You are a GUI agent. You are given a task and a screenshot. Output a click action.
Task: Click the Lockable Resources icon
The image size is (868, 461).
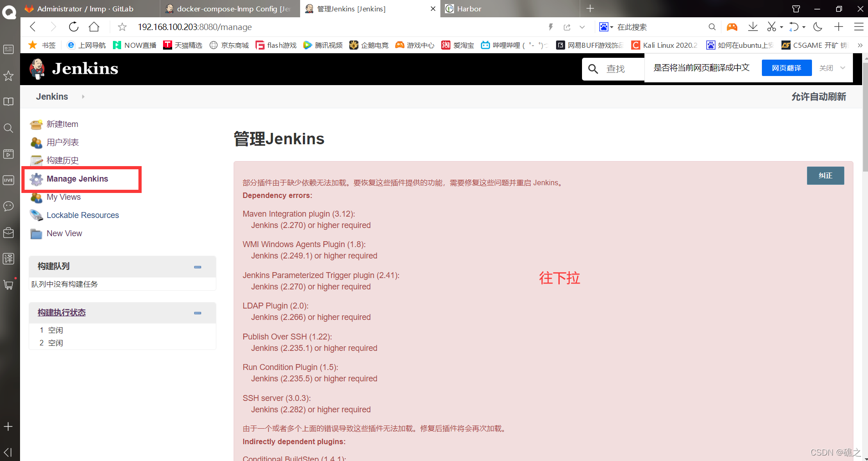36,215
